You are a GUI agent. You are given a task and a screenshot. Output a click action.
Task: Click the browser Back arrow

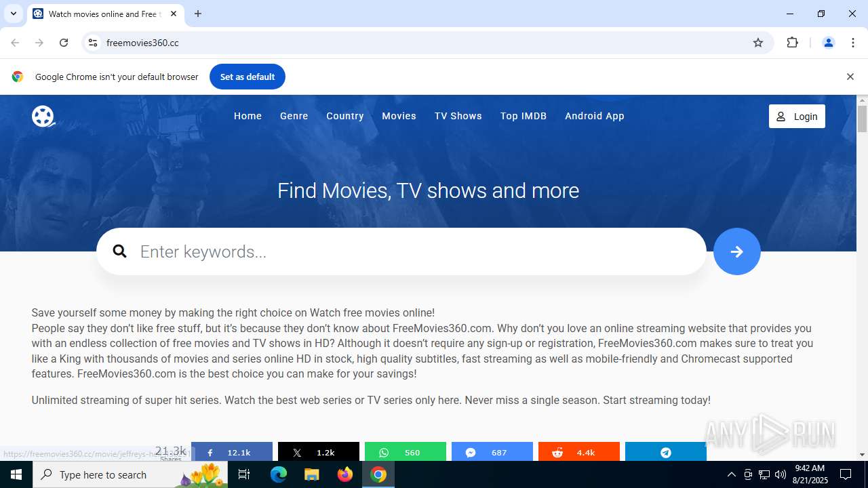[15, 43]
